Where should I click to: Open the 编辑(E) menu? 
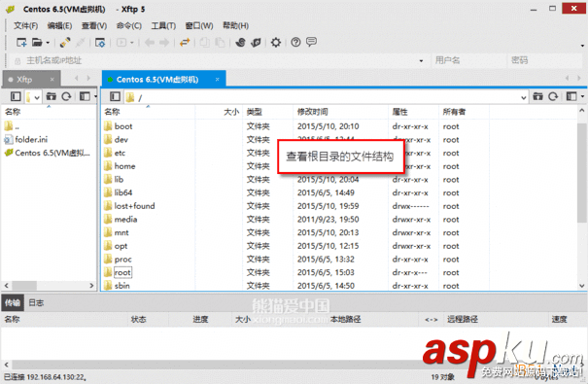click(59, 25)
